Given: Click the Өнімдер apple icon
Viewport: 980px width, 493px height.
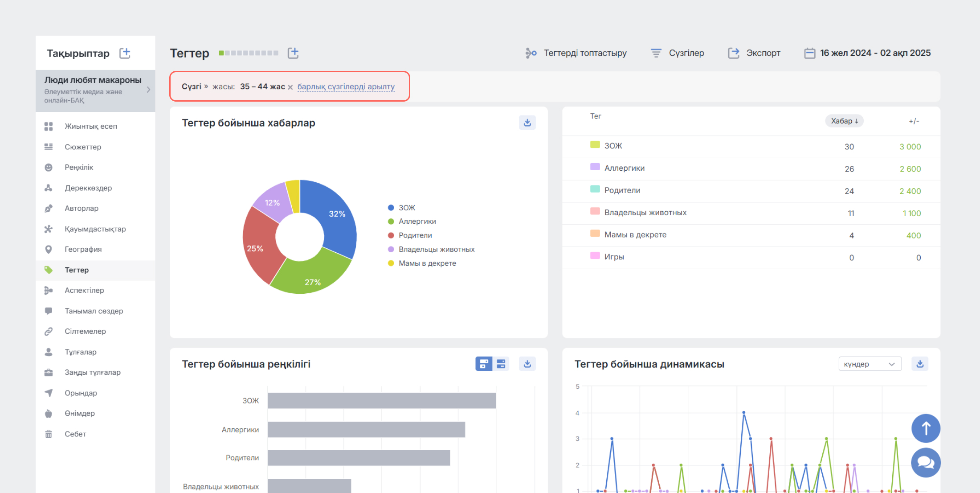Looking at the screenshot, I should click(49, 413).
